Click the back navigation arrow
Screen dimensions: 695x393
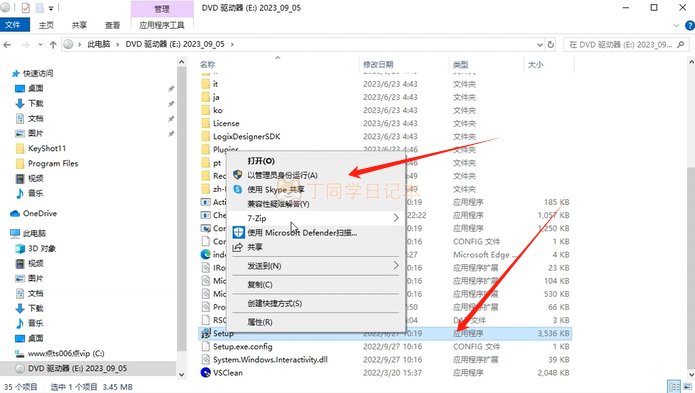[8, 45]
